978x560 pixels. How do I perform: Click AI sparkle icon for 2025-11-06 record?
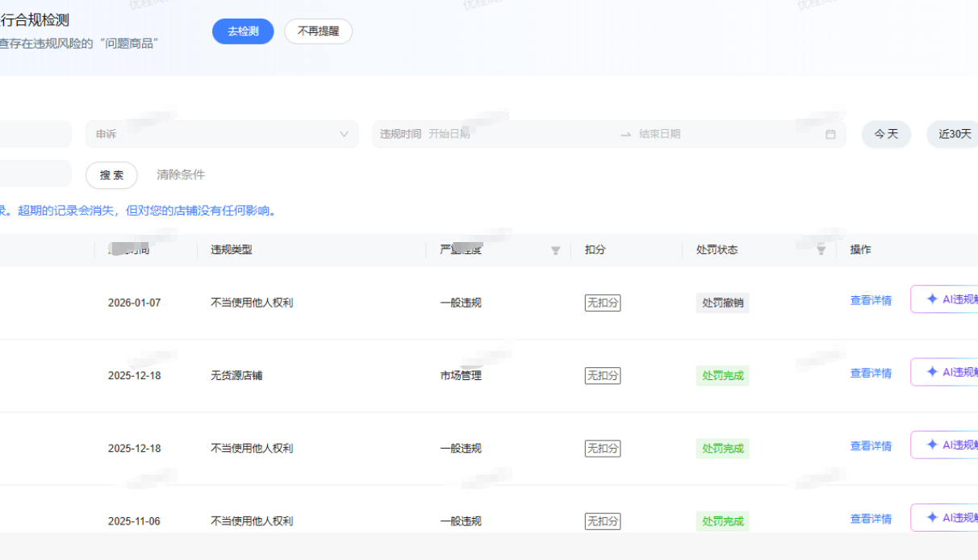pyautogui.click(x=932, y=517)
